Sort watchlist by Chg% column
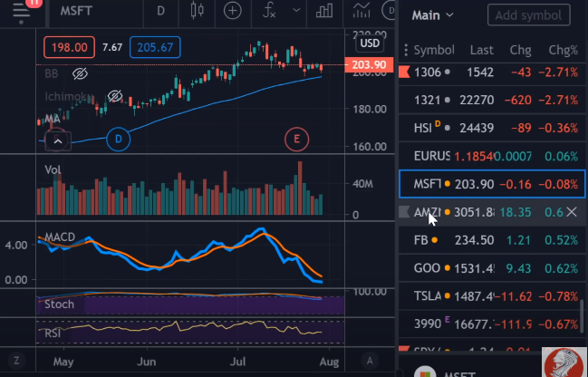The width and height of the screenshot is (588, 377). click(563, 50)
